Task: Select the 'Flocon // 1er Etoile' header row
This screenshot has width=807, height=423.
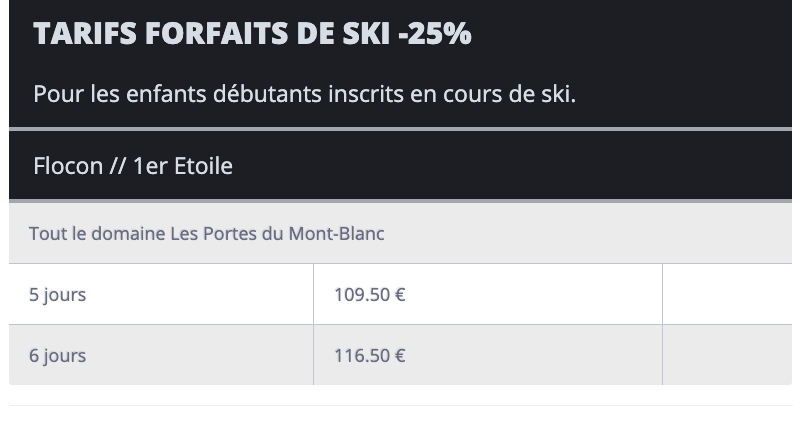Action: click(400, 166)
